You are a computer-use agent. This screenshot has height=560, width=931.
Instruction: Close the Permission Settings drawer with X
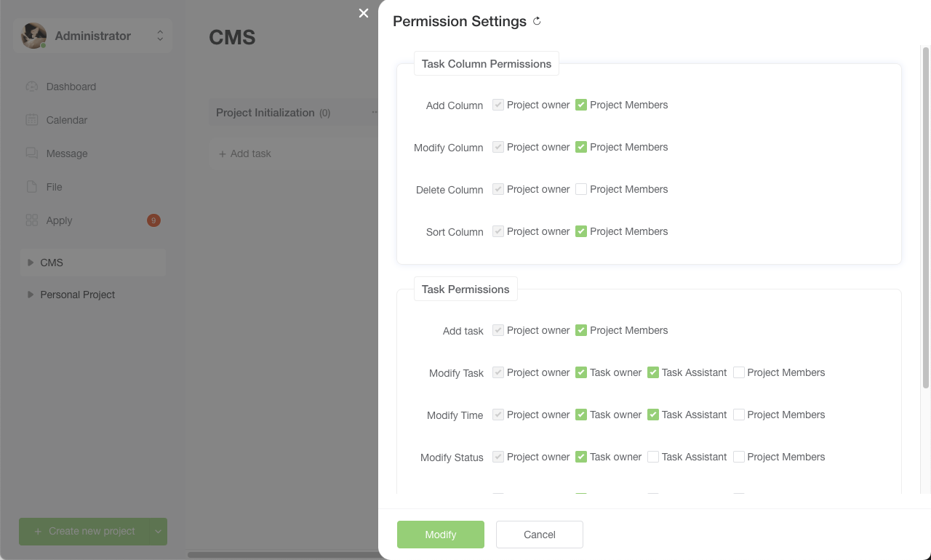point(364,13)
